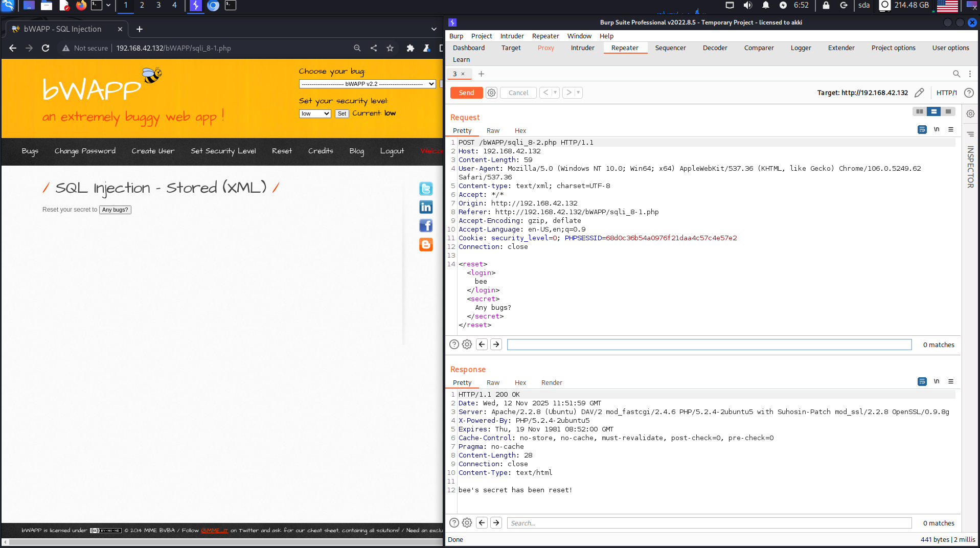Viewport: 980px width, 548px height.
Task: Click the Send request button
Action: coord(466,93)
